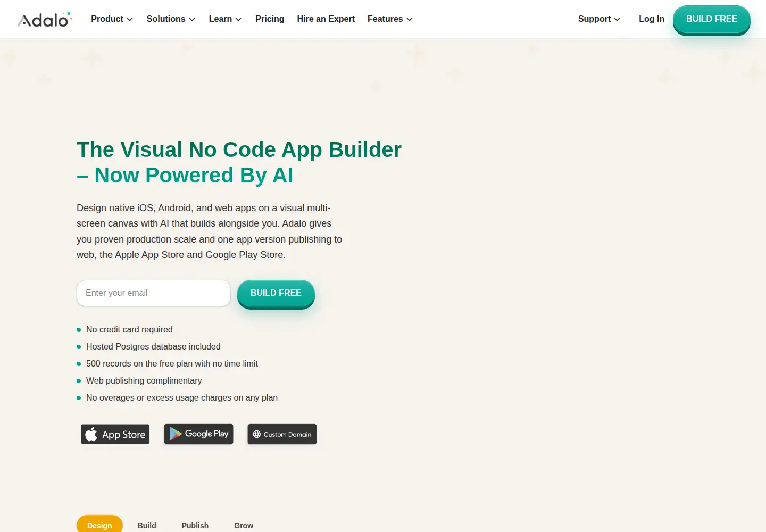Expand the Features menu

tap(390, 19)
